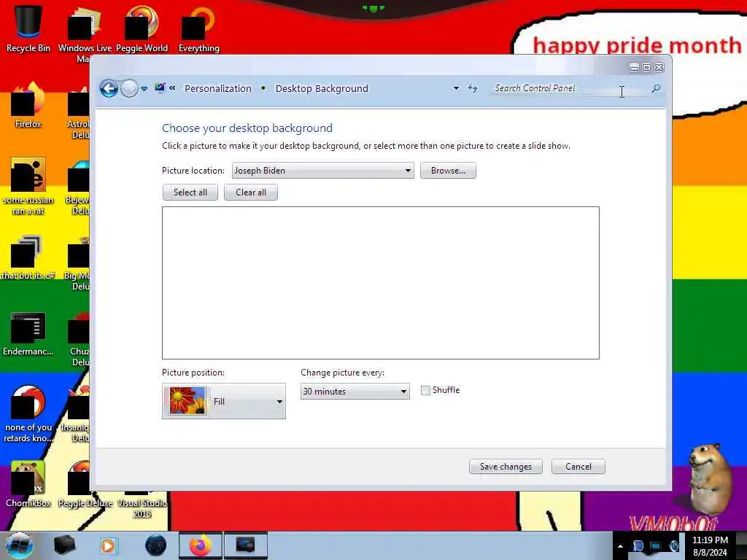This screenshot has width=747, height=560.
Task: Click the refresh button in address bar
Action: tap(472, 88)
